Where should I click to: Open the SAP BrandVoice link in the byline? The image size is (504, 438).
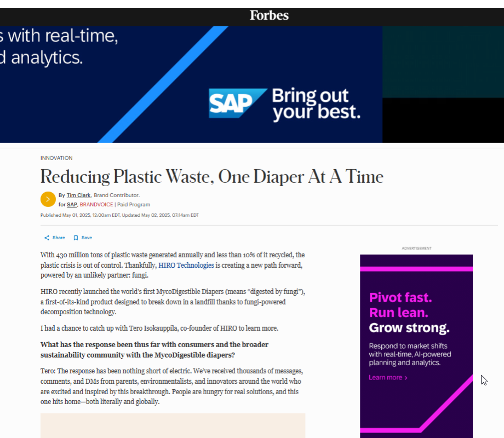coord(71,204)
